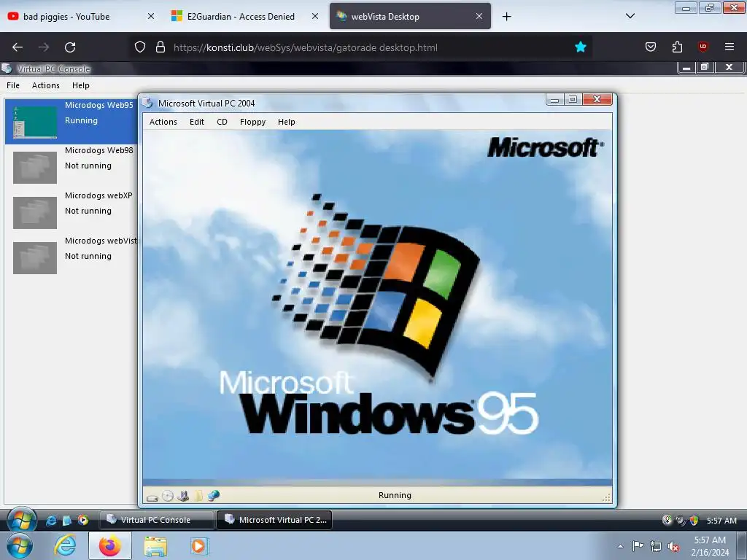Close the E2Guardian Access Denied tab
This screenshot has height=560, width=747.
(315, 16)
